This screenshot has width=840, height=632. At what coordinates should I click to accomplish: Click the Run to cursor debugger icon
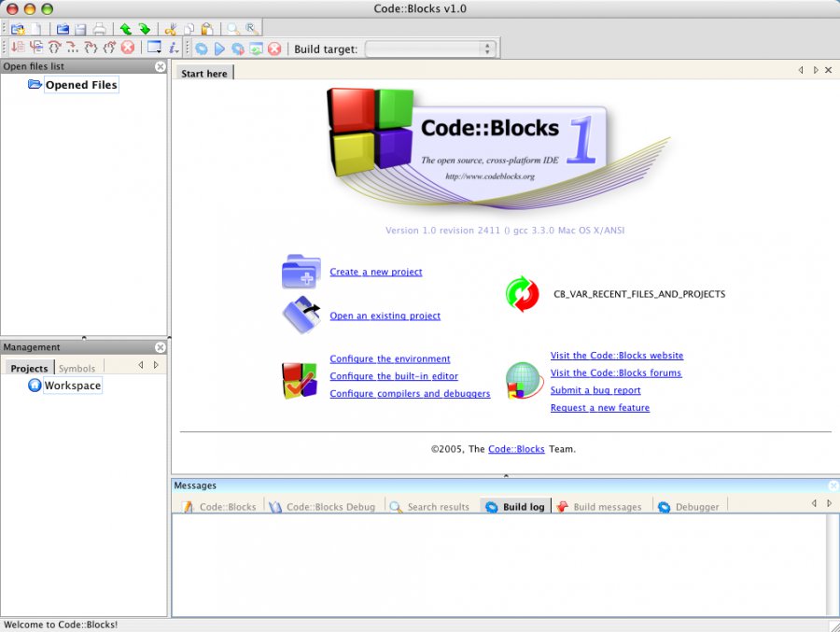(36, 48)
